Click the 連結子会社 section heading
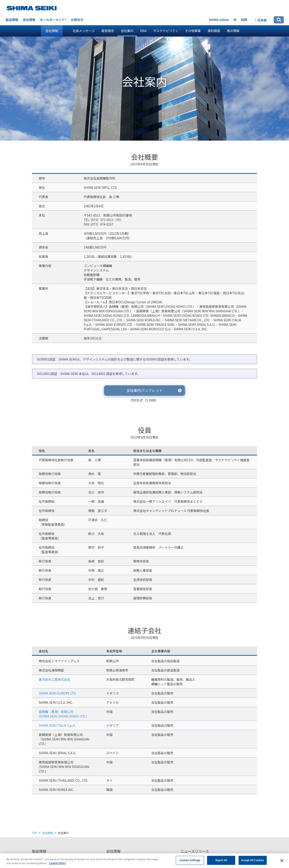The height and width of the screenshot is (868, 289). coord(144,631)
